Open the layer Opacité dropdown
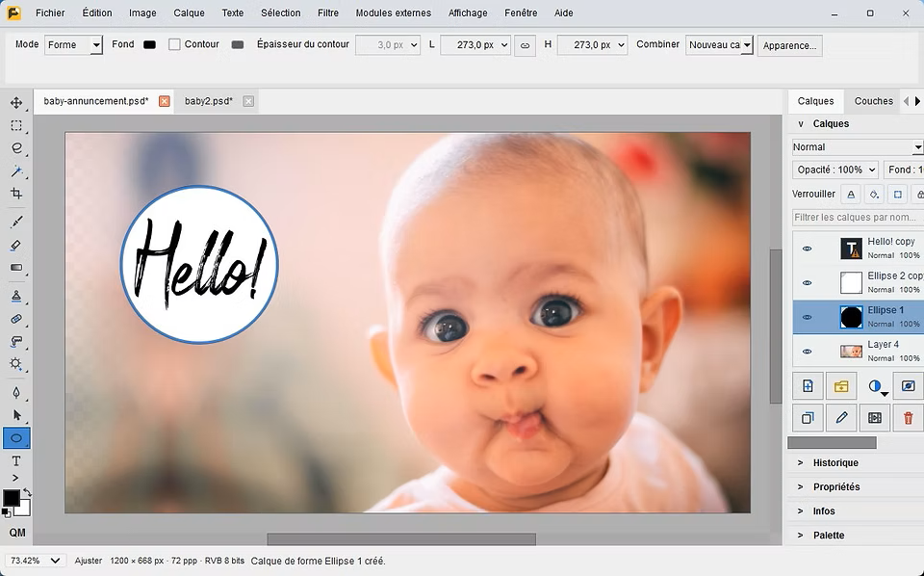Image resolution: width=924 pixels, height=576 pixels. [x=835, y=170]
